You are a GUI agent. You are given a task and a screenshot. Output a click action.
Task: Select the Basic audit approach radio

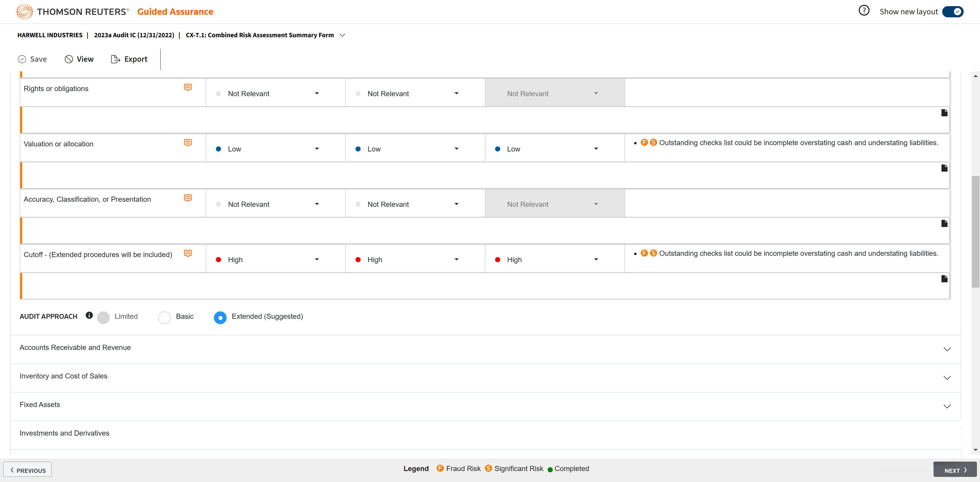(x=164, y=318)
